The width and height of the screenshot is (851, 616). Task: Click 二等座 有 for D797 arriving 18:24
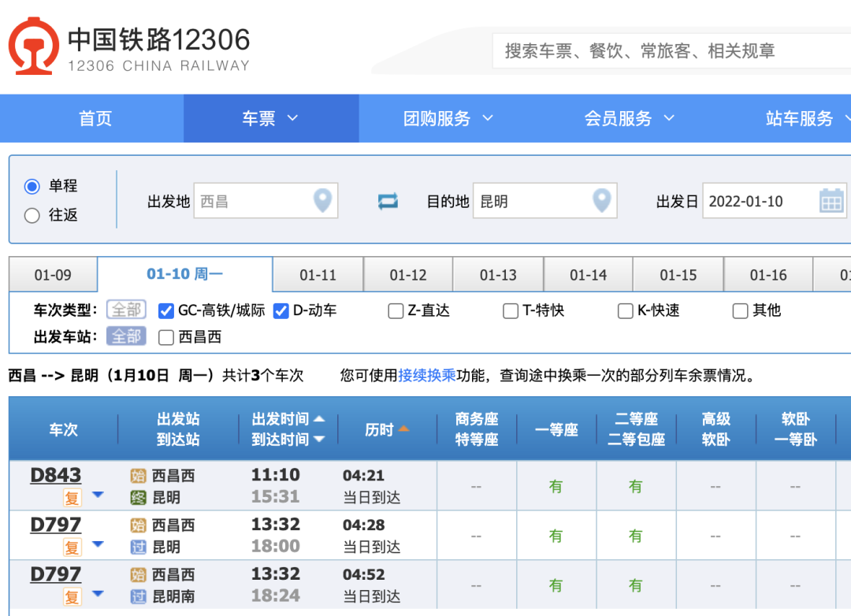pos(636,585)
